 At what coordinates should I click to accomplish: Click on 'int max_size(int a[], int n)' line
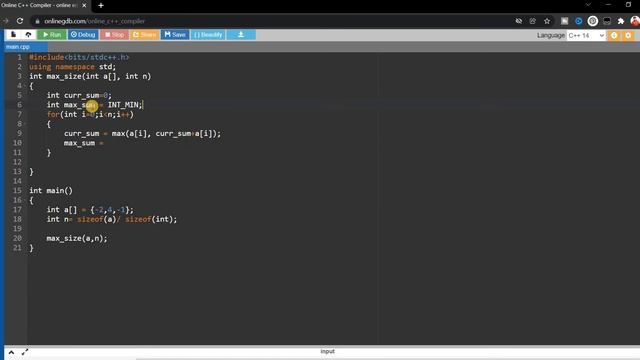point(90,76)
